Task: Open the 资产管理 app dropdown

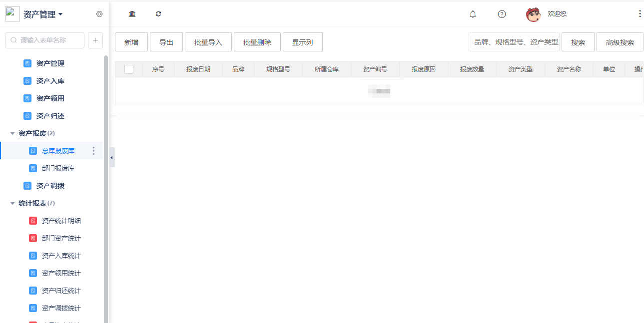Action: tap(43, 14)
